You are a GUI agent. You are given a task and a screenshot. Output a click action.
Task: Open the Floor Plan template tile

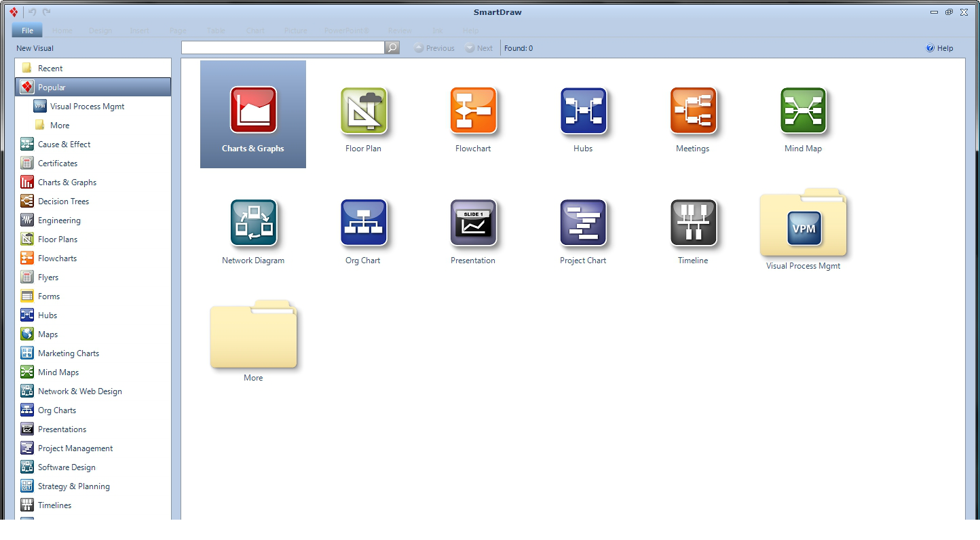click(x=364, y=119)
